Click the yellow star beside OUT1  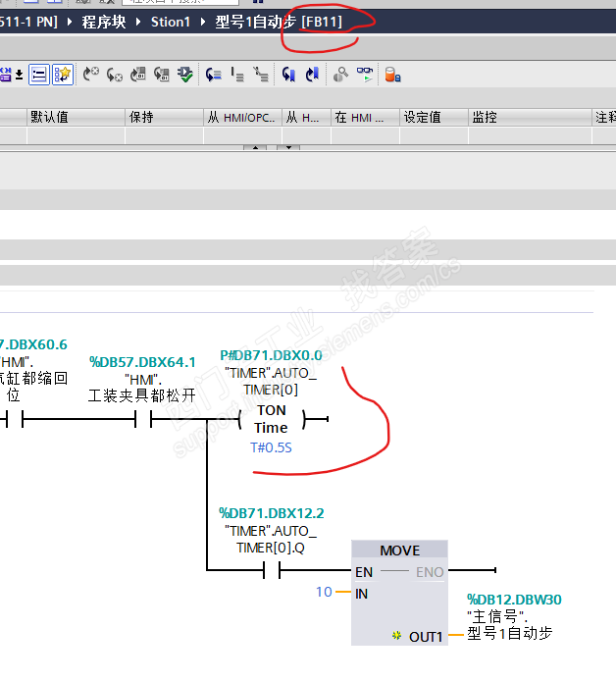coord(396,636)
